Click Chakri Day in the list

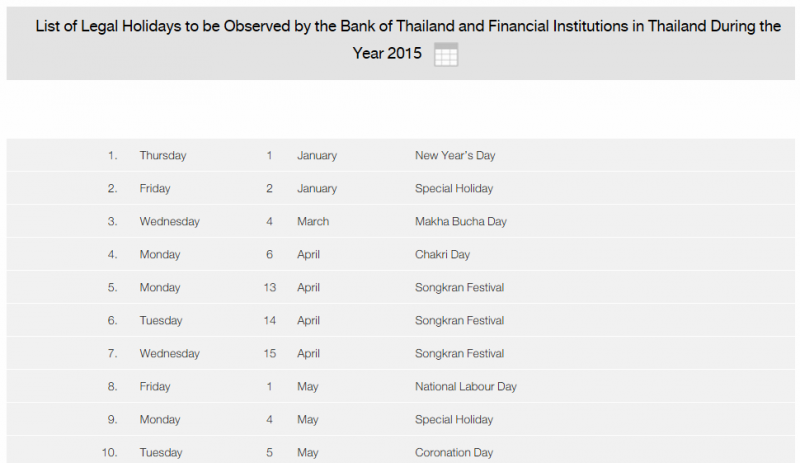442,254
